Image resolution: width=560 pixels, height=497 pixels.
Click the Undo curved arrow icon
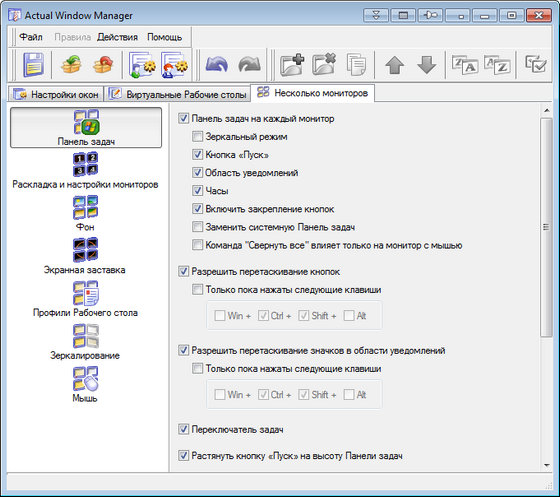click(217, 65)
